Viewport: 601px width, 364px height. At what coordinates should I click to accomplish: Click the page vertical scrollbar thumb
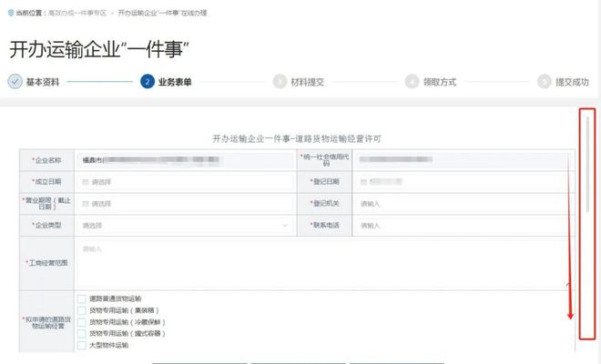click(x=587, y=164)
